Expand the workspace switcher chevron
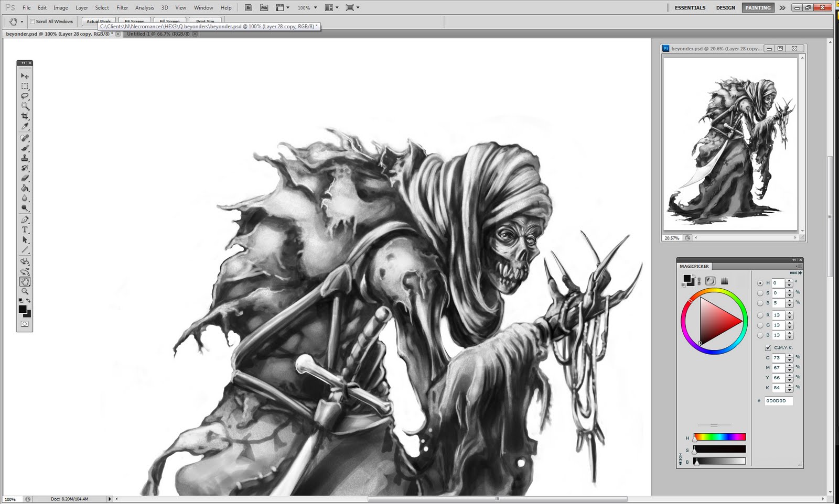 point(782,8)
